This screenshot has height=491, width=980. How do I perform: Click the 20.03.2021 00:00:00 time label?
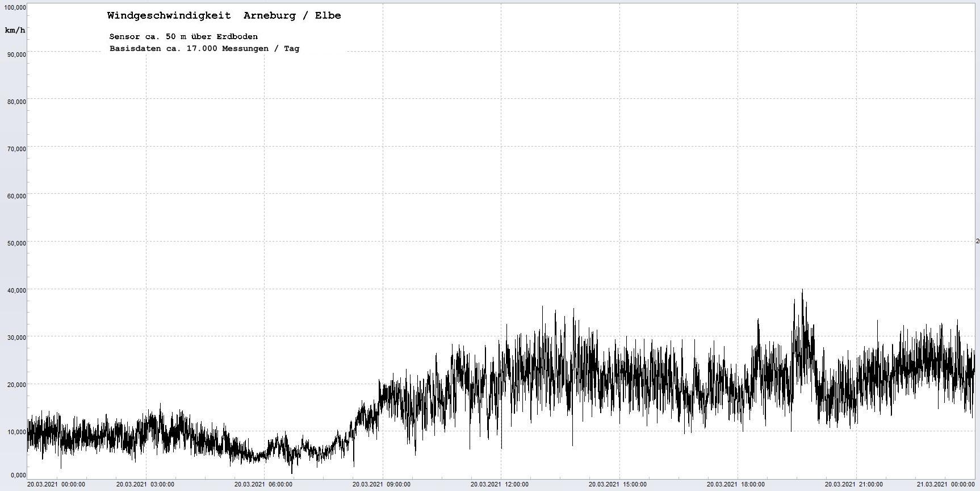click(56, 485)
